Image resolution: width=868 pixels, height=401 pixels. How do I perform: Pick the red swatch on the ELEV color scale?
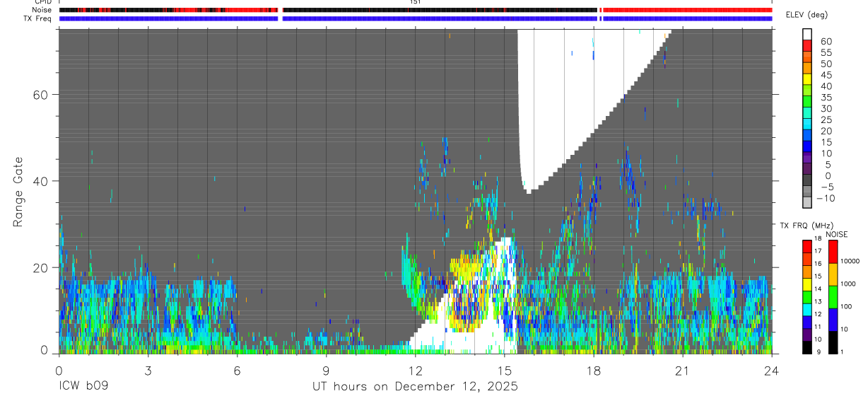coord(808,47)
